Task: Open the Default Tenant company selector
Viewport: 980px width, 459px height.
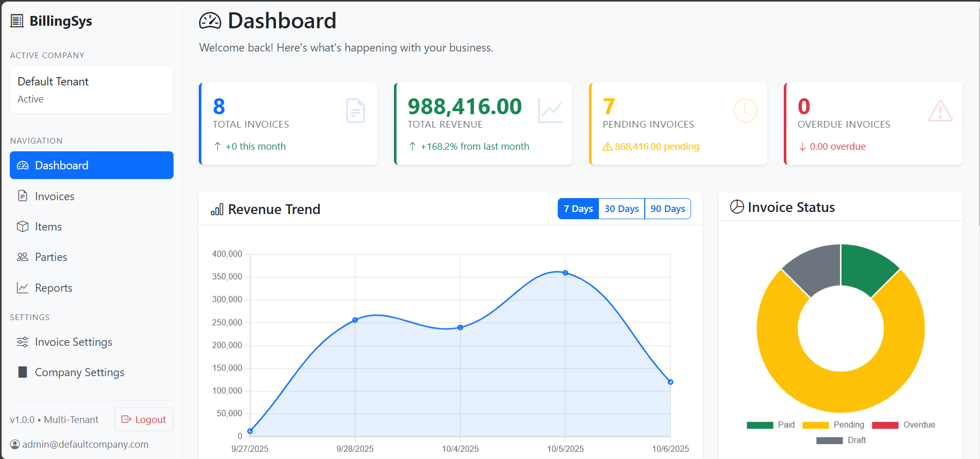Action: tap(92, 90)
